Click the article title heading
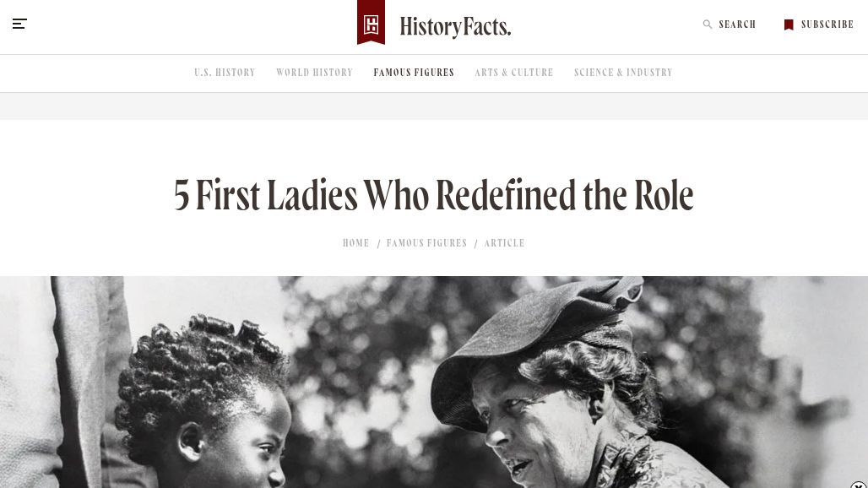The width and height of the screenshot is (868, 488). click(x=433, y=195)
